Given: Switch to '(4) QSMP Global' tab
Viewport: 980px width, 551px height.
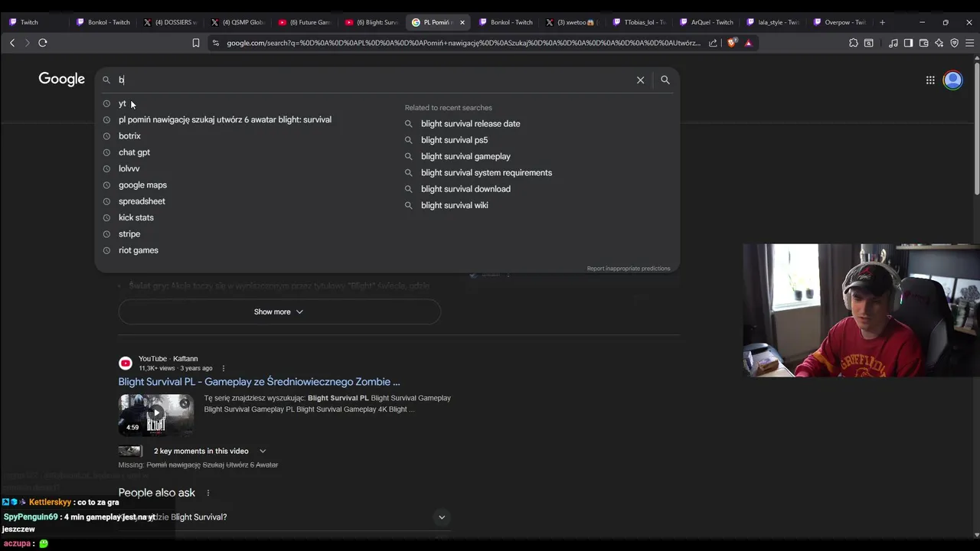Looking at the screenshot, I should [x=237, y=22].
